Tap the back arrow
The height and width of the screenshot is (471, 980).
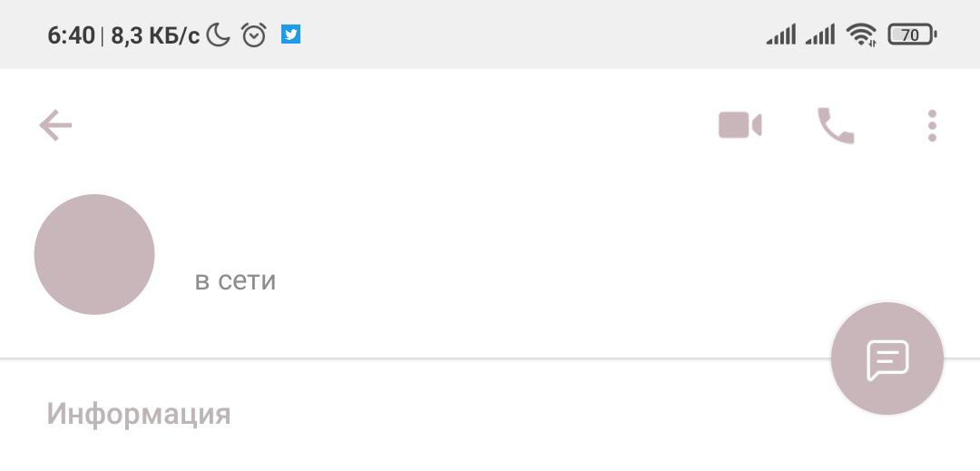coord(55,125)
